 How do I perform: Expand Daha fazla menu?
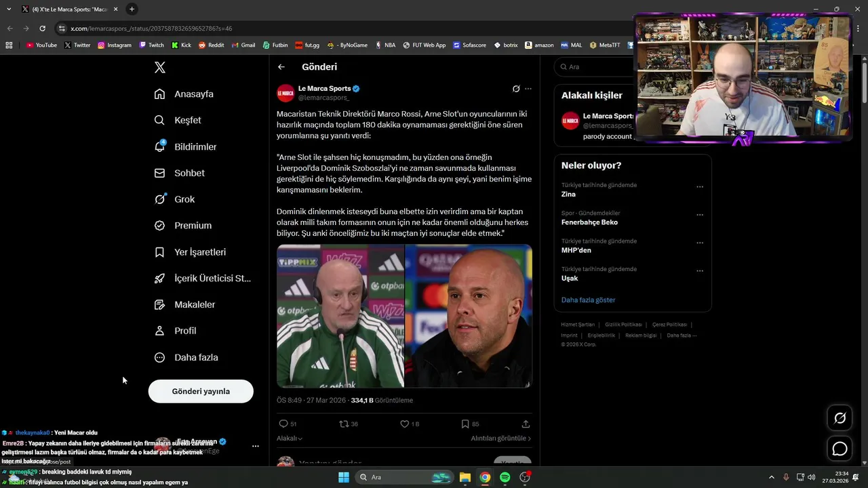pos(186,357)
